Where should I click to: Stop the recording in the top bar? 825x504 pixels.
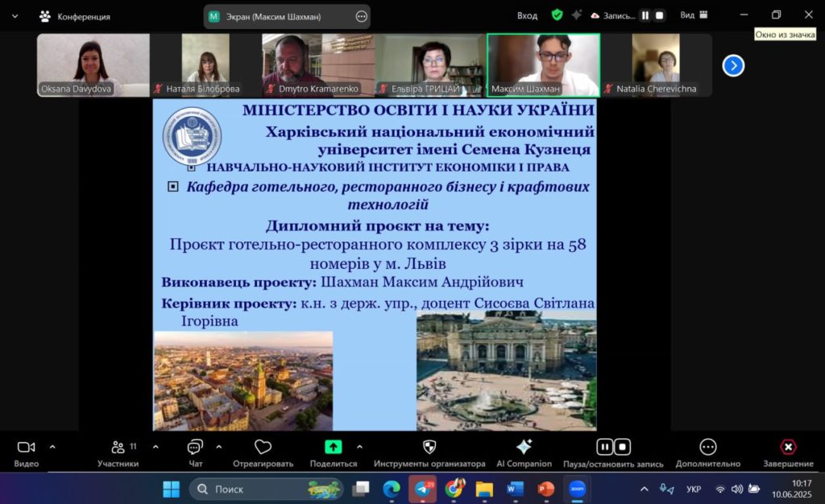(660, 15)
